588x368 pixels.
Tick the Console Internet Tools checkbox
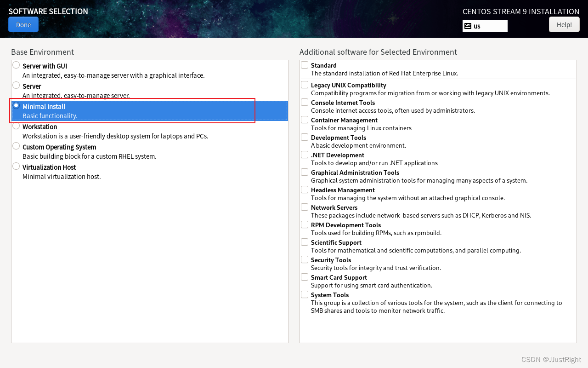coord(305,102)
